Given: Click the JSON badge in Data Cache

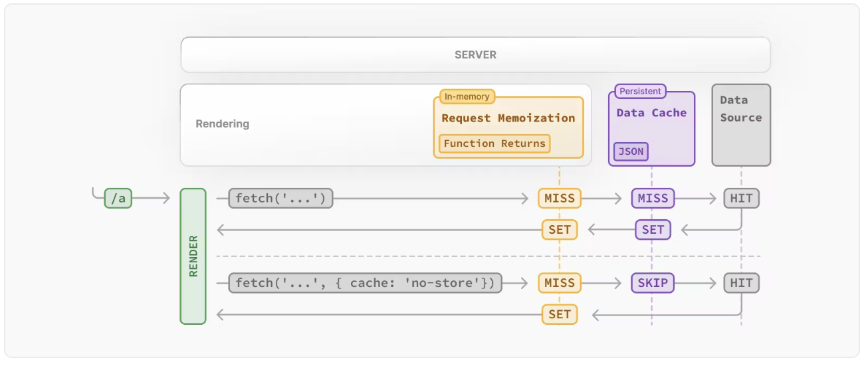Looking at the screenshot, I should (x=631, y=151).
